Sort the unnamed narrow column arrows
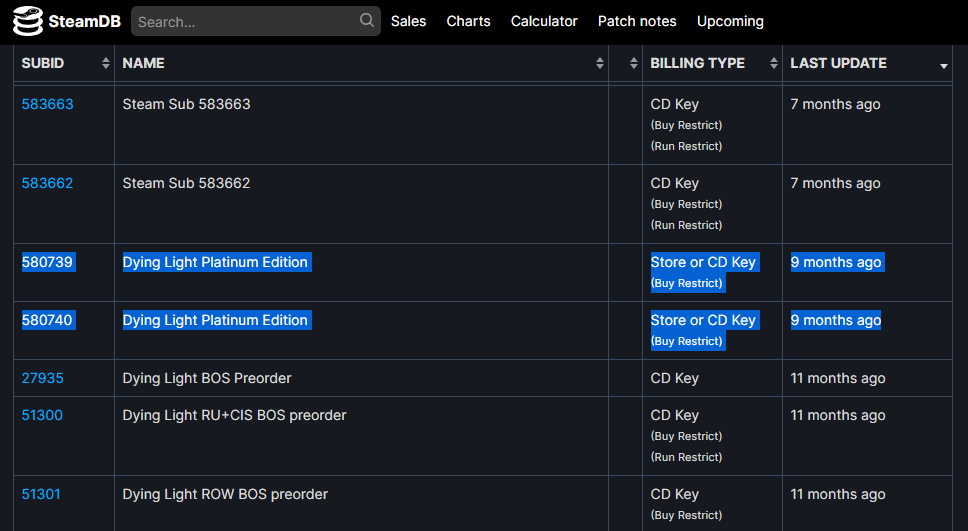Screen dimensions: 968x531 click(x=633, y=63)
